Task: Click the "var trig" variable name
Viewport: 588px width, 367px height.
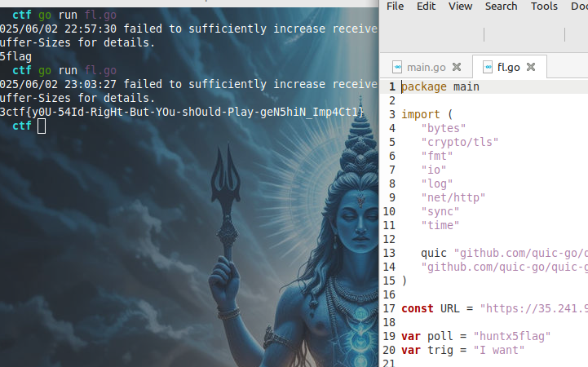Action: (440, 350)
